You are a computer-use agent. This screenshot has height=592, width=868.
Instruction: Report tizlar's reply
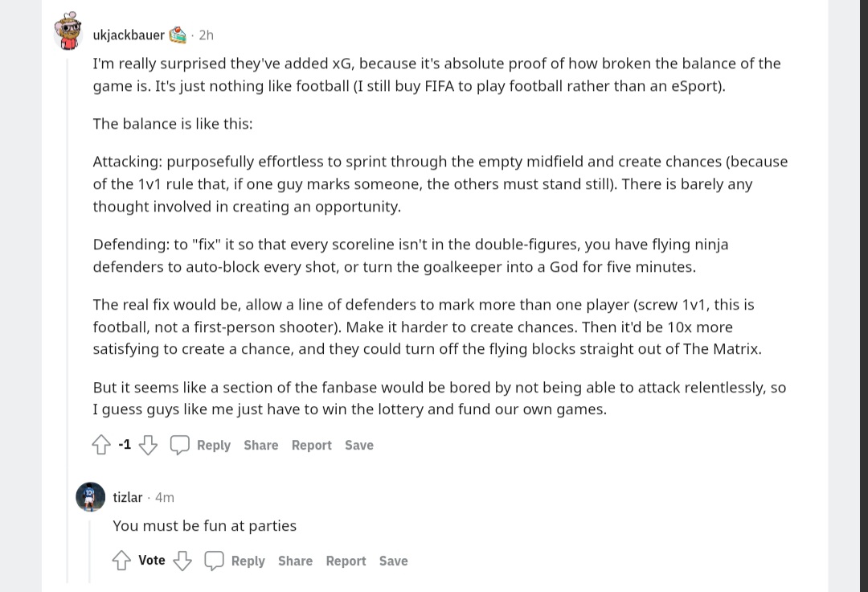click(346, 561)
